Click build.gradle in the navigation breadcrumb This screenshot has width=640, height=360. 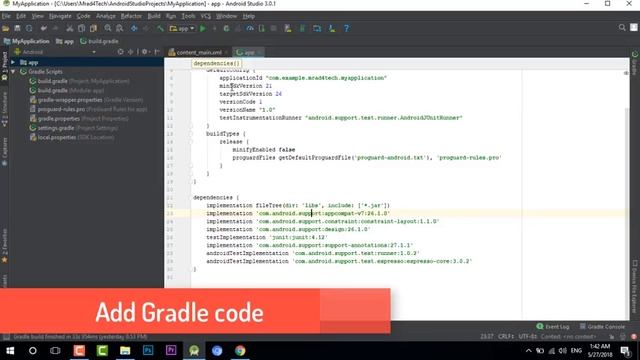(100, 41)
